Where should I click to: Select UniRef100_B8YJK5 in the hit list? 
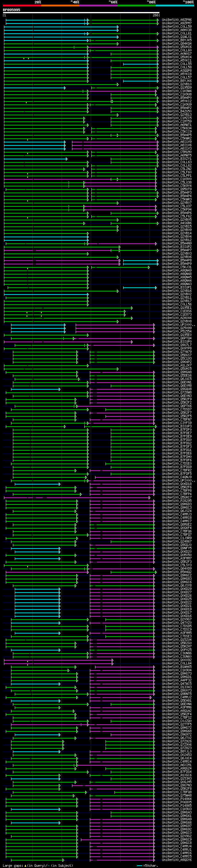pos(177,40)
